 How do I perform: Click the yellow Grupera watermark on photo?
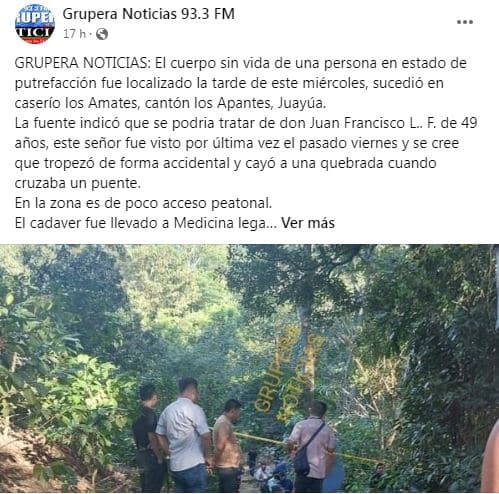289,372
